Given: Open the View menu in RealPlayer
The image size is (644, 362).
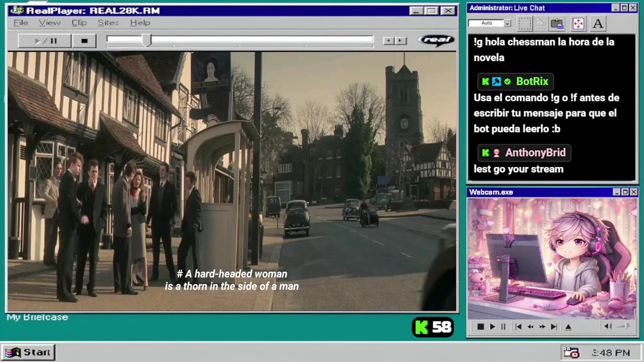Looking at the screenshot, I should coord(50,23).
